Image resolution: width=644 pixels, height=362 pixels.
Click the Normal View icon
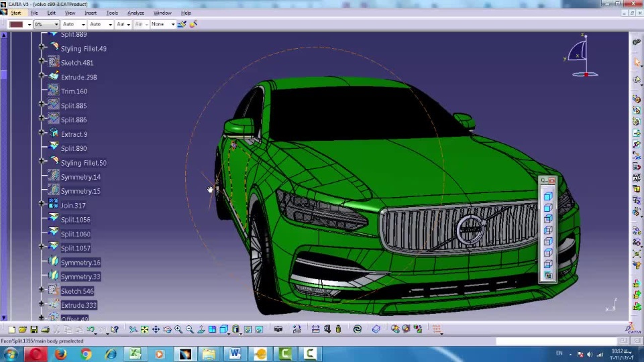pyautogui.click(x=201, y=329)
